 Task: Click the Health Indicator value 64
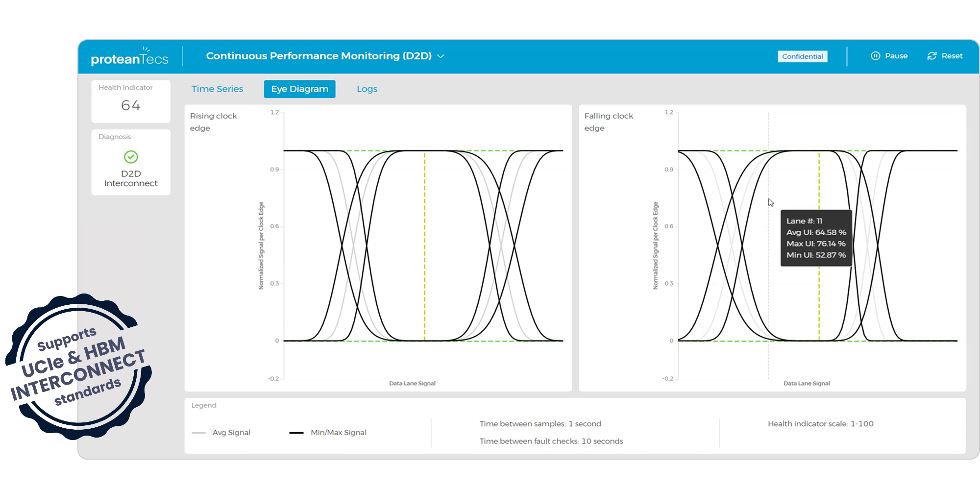131,105
